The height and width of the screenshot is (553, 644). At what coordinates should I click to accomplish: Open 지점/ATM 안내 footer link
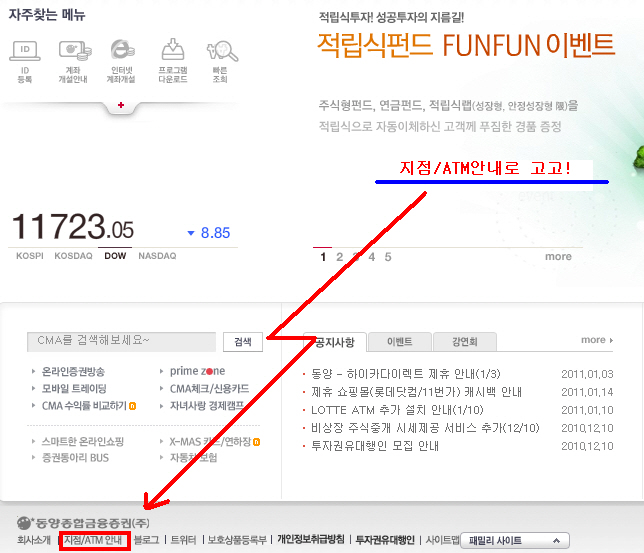[x=93, y=540]
